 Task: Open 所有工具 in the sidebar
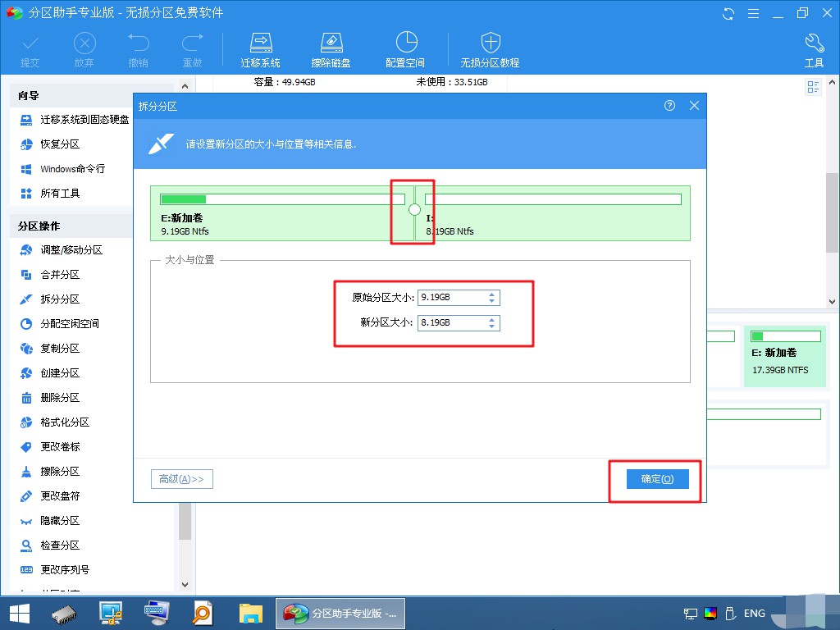coord(49,194)
